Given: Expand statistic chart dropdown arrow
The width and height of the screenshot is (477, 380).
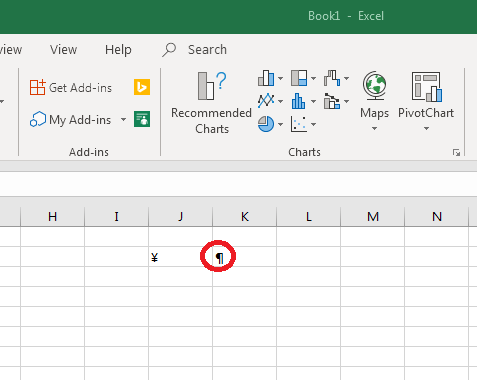Looking at the screenshot, I should (313, 101).
